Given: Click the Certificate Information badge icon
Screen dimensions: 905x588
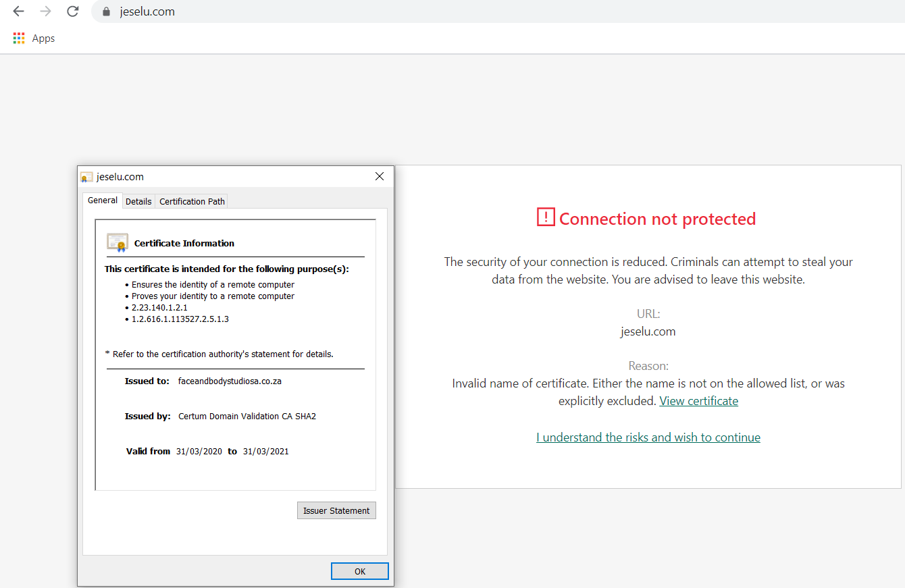Looking at the screenshot, I should (118, 243).
